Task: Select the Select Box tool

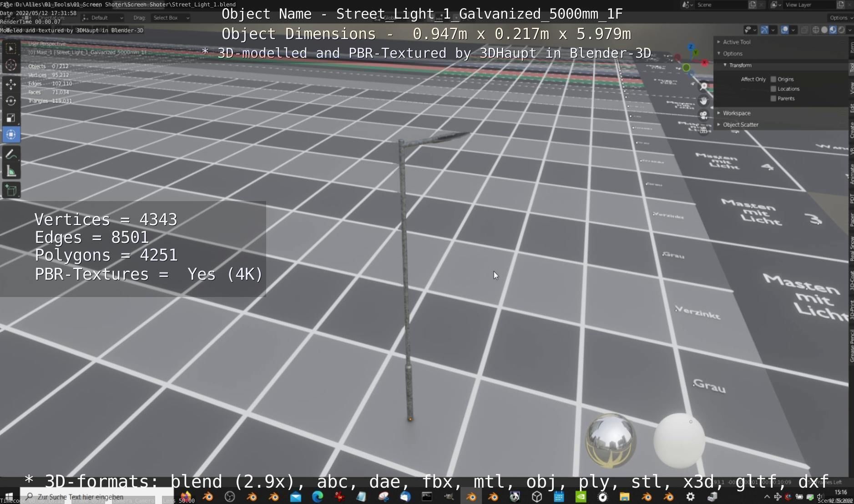Action: point(11,48)
